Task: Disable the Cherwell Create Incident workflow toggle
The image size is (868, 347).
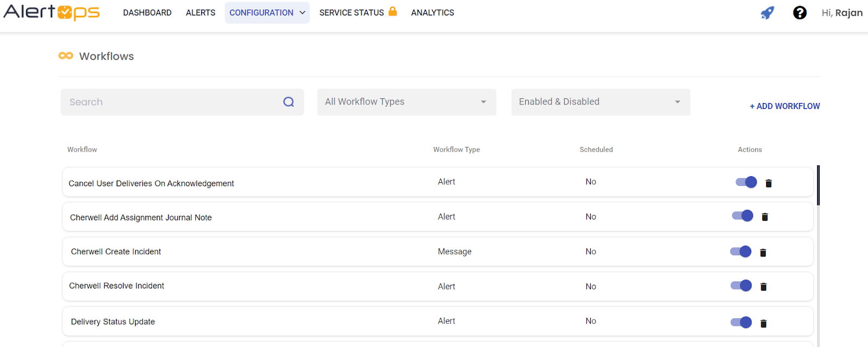Action: pyautogui.click(x=741, y=252)
